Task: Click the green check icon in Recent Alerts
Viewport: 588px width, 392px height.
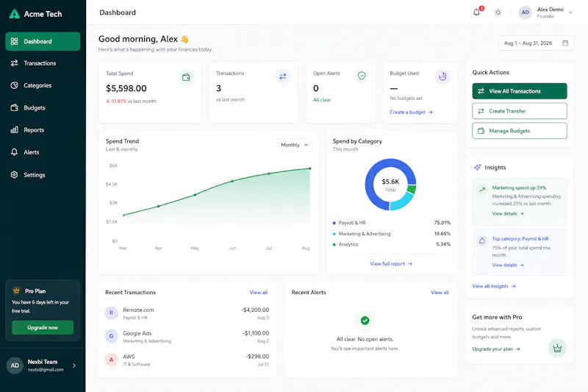Action: (365, 321)
